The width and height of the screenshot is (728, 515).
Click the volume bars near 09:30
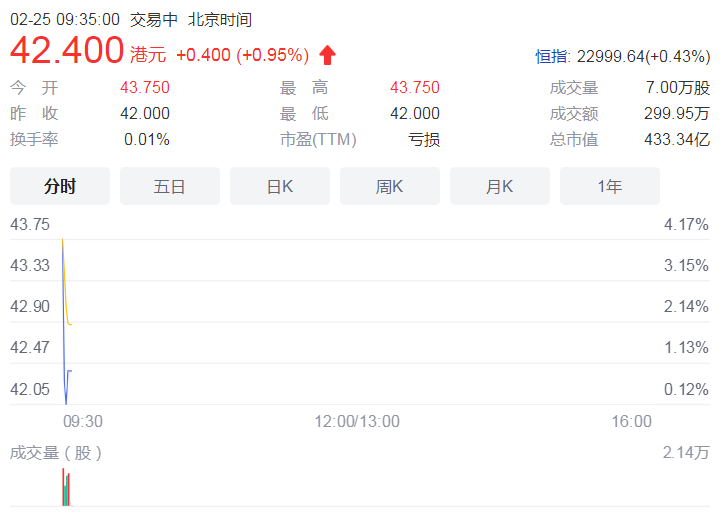coord(66,488)
